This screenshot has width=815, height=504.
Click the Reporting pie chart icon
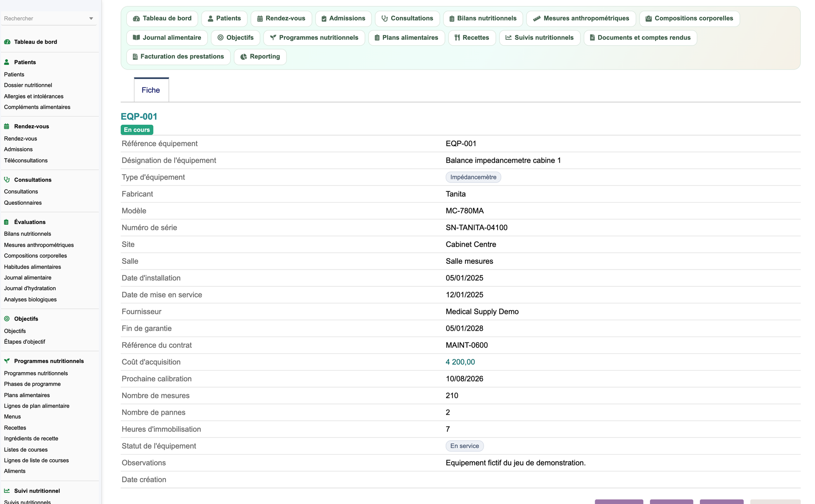[x=243, y=57]
